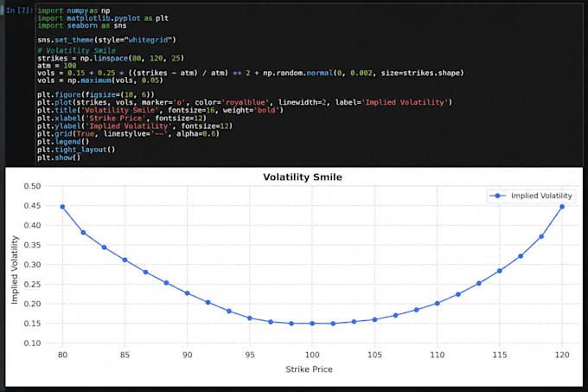Click the 'import matplotlib.pyplot as plt' line

(103, 18)
